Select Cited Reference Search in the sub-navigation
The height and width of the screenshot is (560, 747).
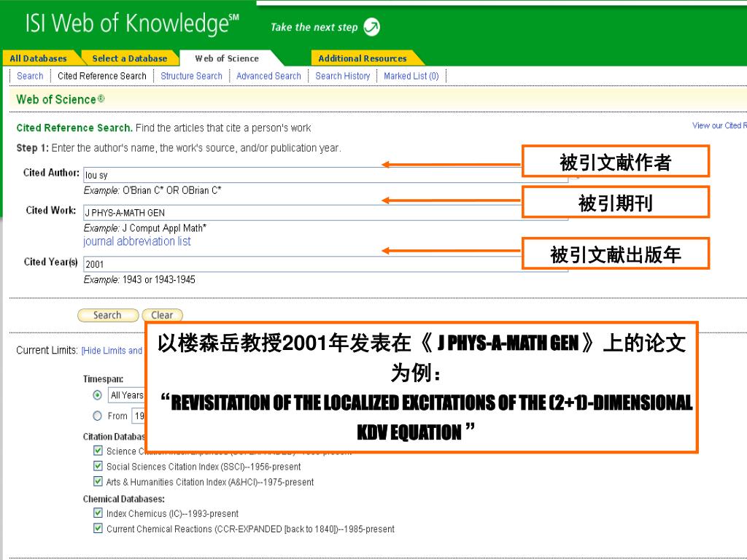click(x=102, y=76)
